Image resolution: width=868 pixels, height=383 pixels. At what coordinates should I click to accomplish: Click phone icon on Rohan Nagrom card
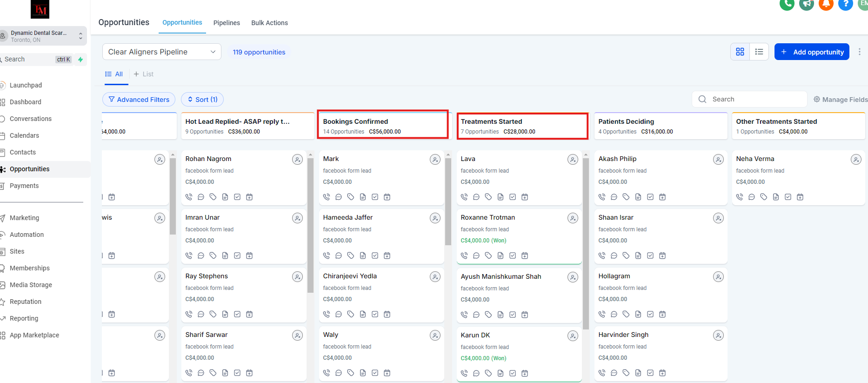(189, 197)
